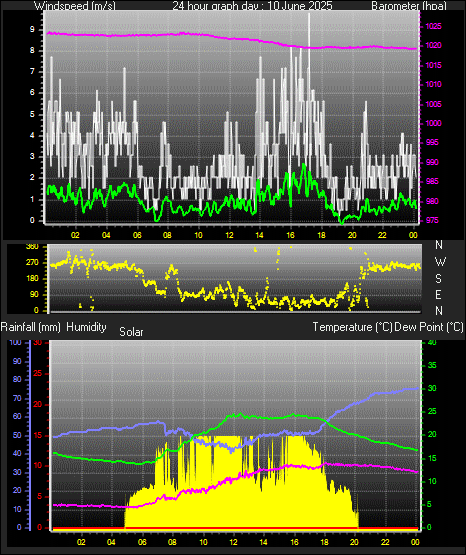Click the 90 value on wind direction axis
The height and width of the screenshot is (555, 466).
click(34, 295)
